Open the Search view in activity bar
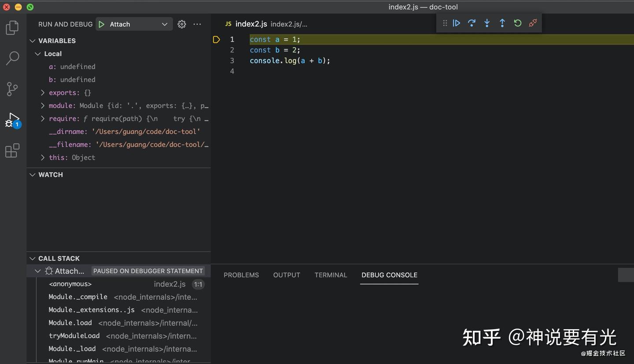The width and height of the screenshot is (634, 364). pos(12,58)
